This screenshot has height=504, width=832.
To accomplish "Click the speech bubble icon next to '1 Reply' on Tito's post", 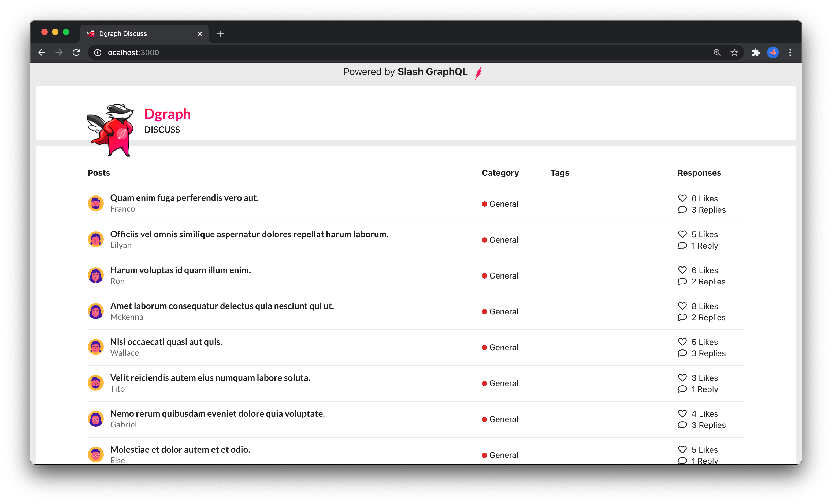I will (x=682, y=389).
